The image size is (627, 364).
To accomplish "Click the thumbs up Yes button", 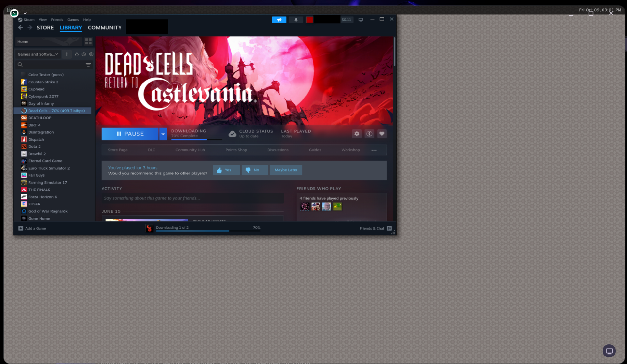I will pyautogui.click(x=226, y=170).
